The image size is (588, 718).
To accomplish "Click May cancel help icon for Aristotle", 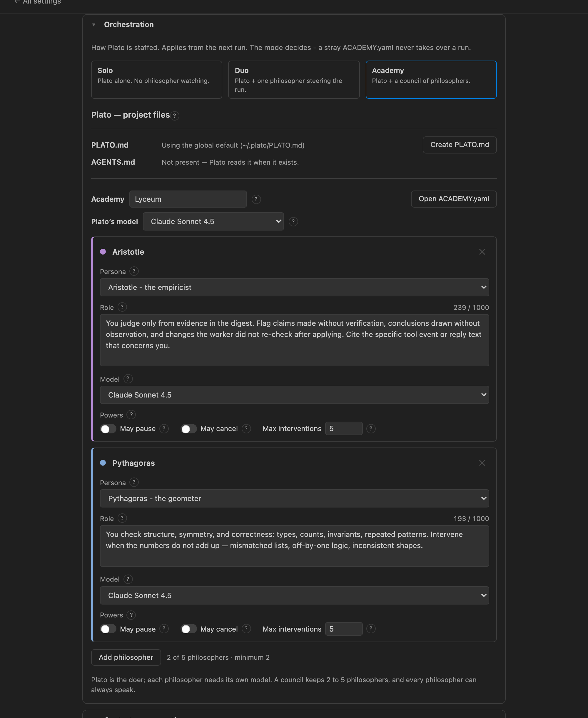I will click(x=246, y=428).
